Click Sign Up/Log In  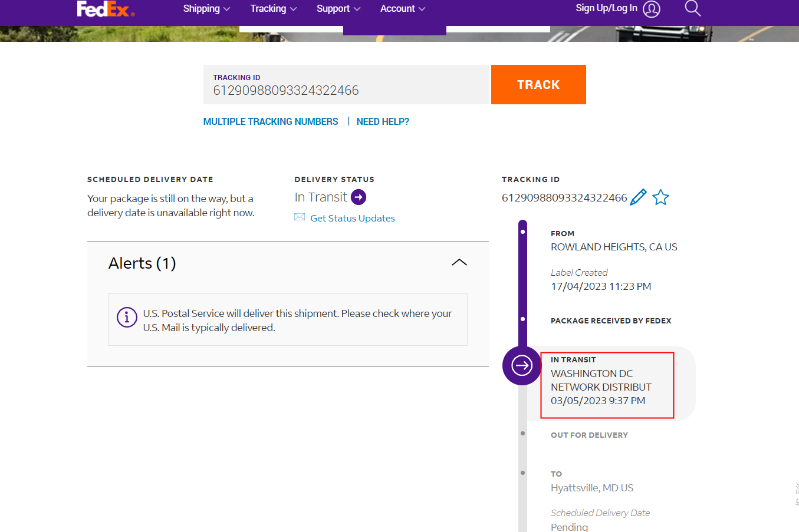[606, 8]
